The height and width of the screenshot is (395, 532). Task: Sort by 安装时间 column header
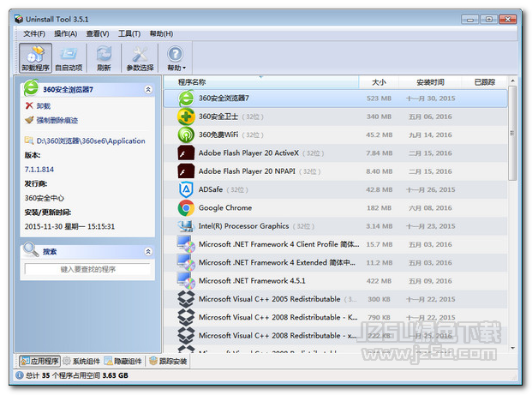(430, 82)
